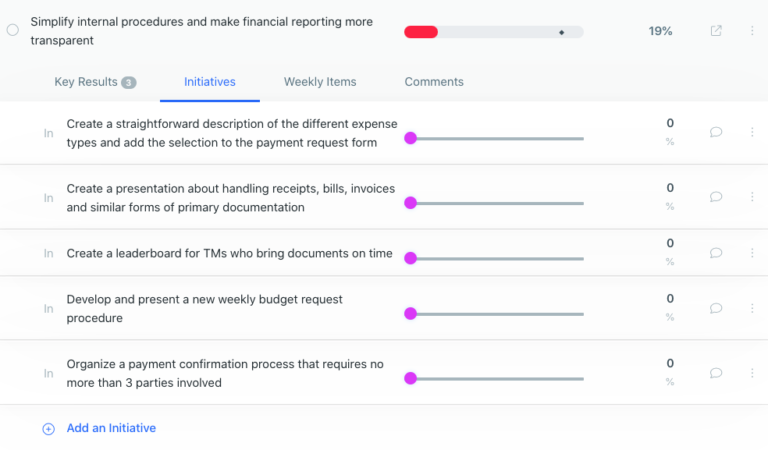
Task: Click the Add an Initiative link
Action: 111,428
